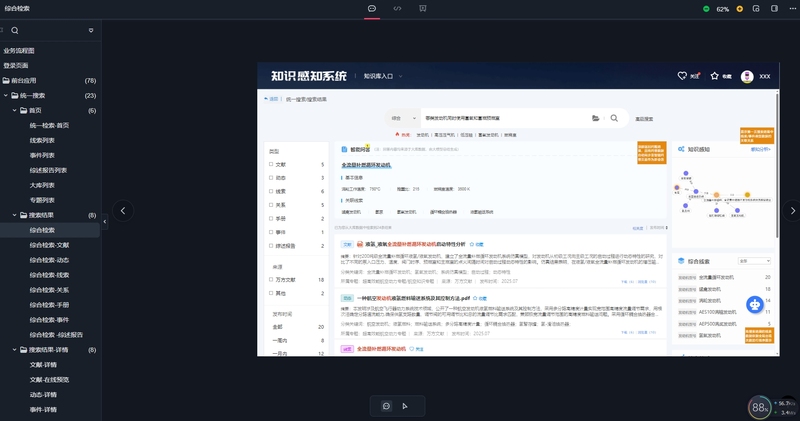
Task: Select 综合检索-关系 page in tree
Action: click(49, 290)
